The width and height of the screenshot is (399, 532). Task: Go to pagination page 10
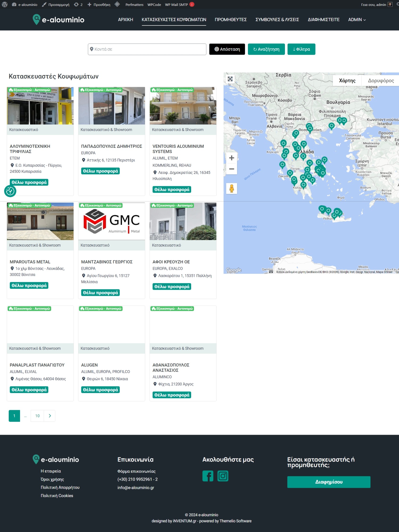click(x=37, y=416)
